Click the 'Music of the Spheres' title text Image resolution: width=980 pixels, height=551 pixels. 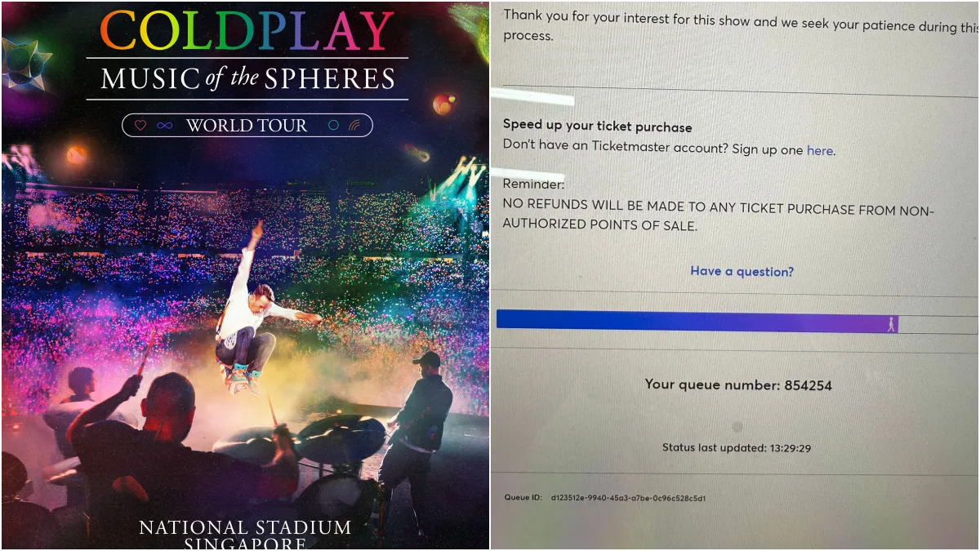coord(247,78)
